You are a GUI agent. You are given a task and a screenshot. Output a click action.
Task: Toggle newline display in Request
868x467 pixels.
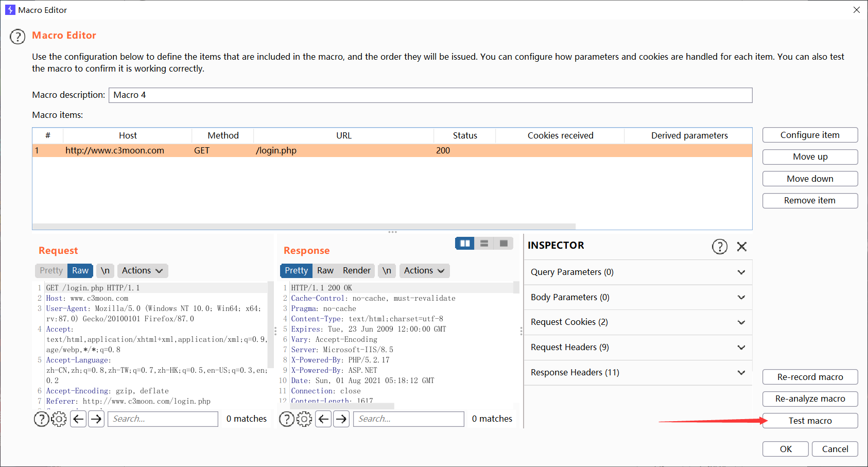[x=105, y=271]
